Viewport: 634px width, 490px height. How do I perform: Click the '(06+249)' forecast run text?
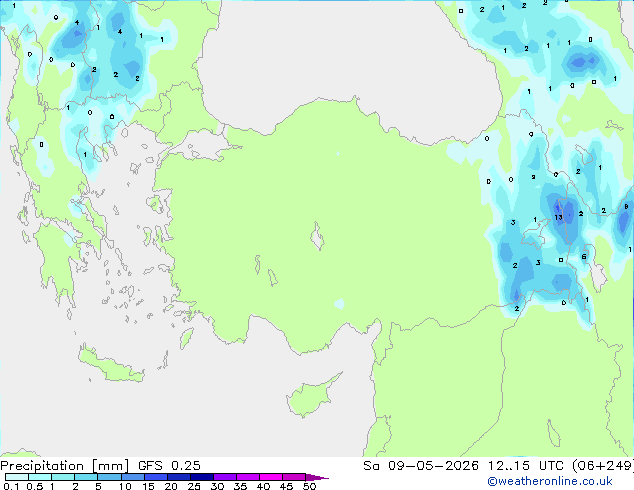tap(603, 466)
